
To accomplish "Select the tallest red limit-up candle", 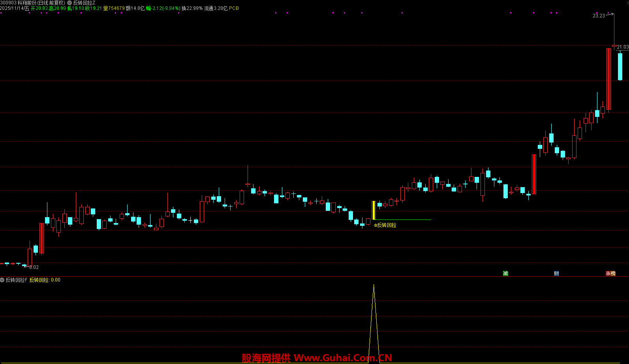I will [608, 79].
